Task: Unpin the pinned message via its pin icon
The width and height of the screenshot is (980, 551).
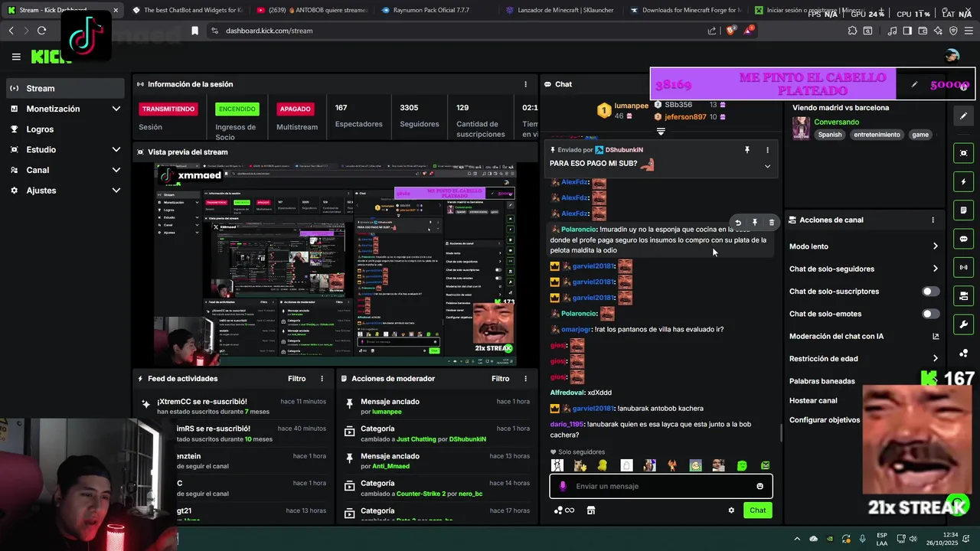Action: [747, 150]
